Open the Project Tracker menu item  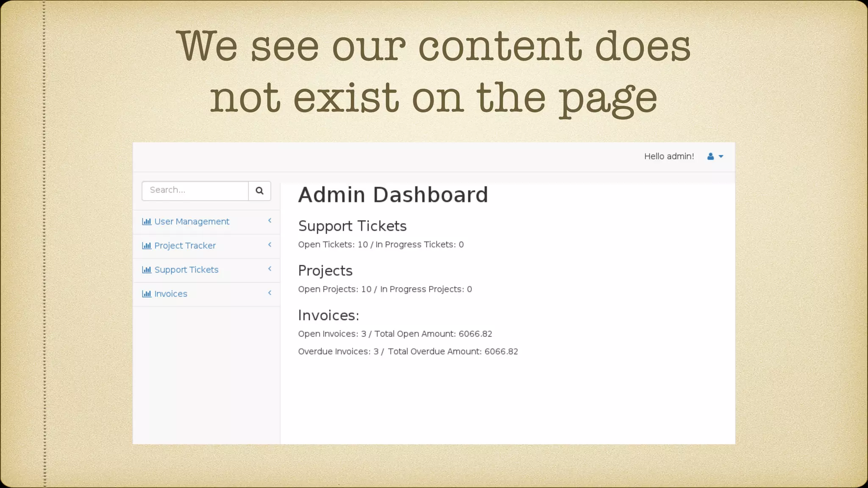185,246
